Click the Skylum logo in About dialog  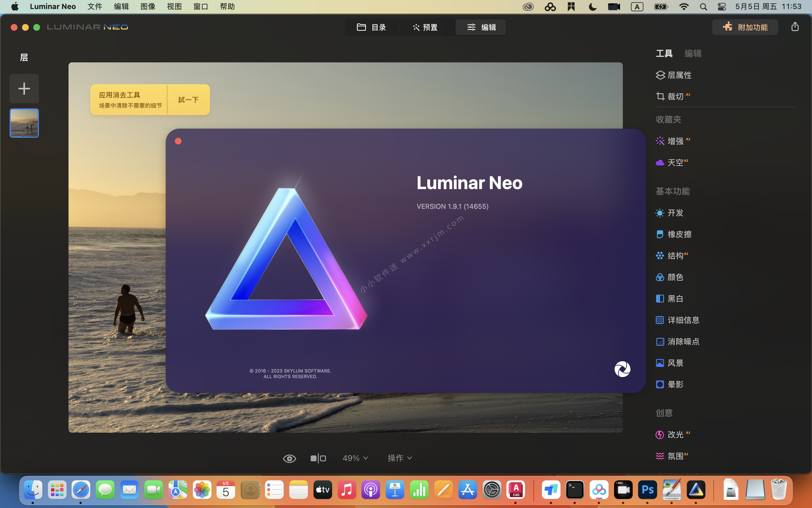click(x=622, y=369)
